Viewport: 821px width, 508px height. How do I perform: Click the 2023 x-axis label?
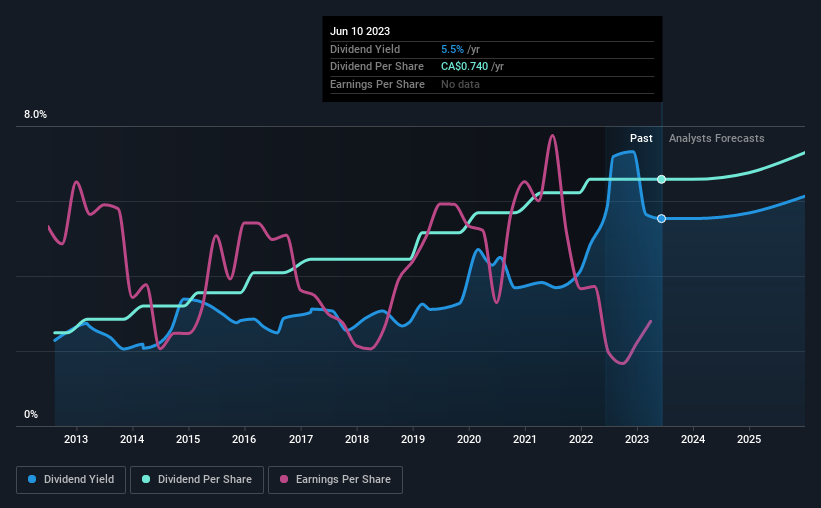637,439
